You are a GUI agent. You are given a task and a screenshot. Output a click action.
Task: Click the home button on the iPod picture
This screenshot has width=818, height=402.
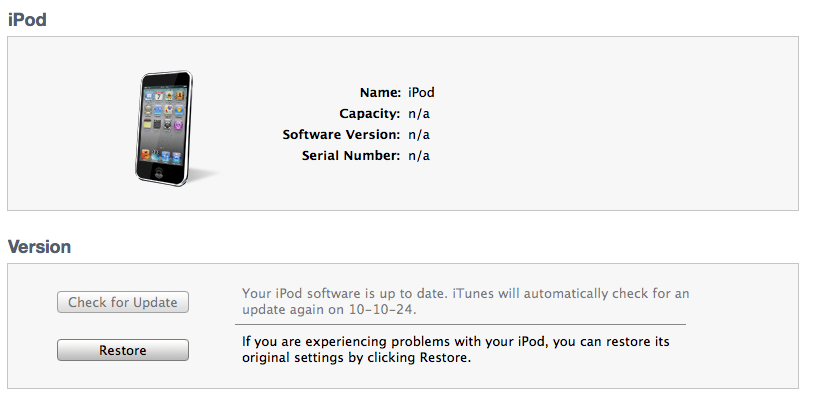pyautogui.click(x=163, y=171)
